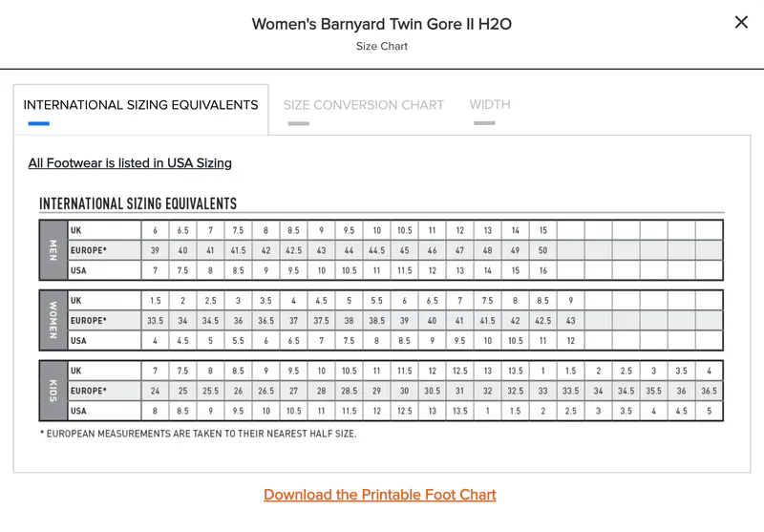Select the women's Europe 38.5 cell
Image resolution: width=764 pixels, height=532 pixels.
377,321
